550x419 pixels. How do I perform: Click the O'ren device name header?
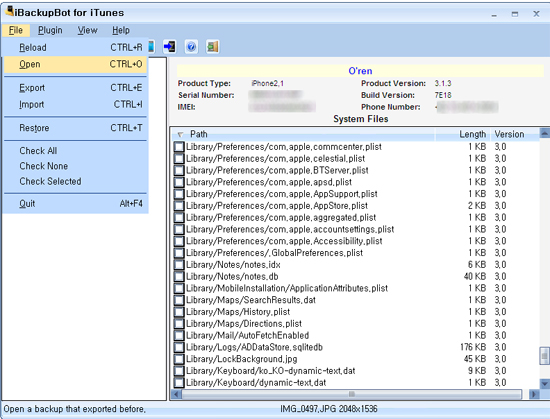click(360, 71)
